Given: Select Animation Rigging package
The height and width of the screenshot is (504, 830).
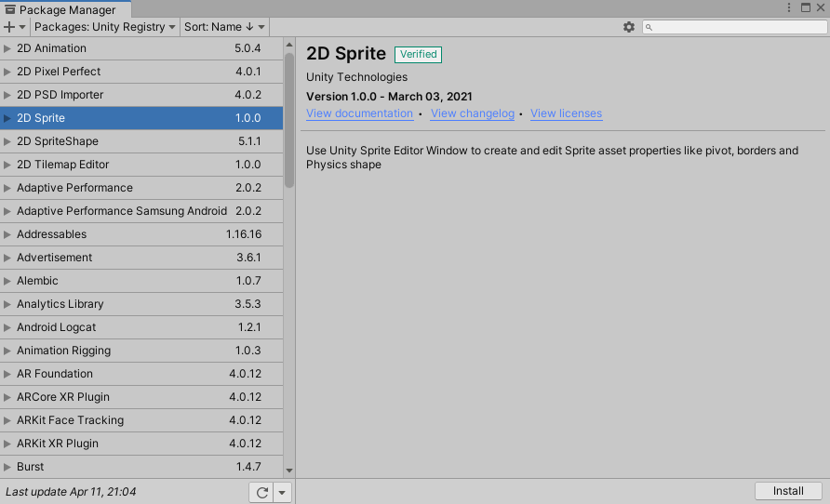Looking at the screenshot, I should point(141,351).
